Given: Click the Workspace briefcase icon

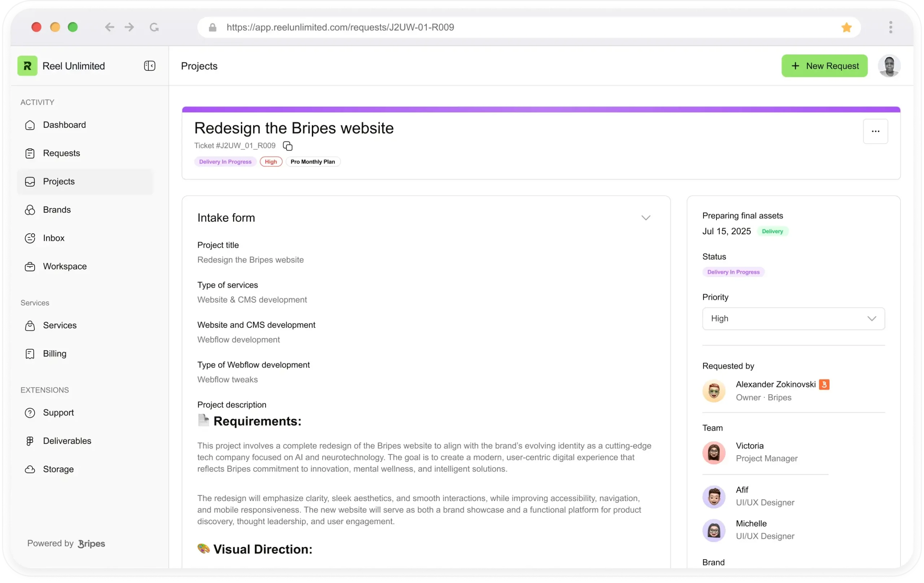Looking at the screenshot, I should 30,267.
